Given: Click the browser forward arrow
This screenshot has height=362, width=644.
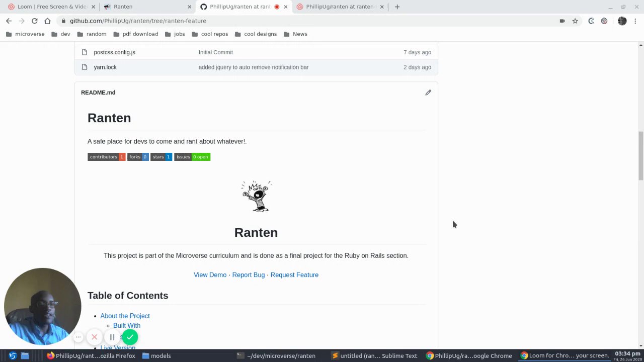Looking at the screenshot, I should 22,21.
